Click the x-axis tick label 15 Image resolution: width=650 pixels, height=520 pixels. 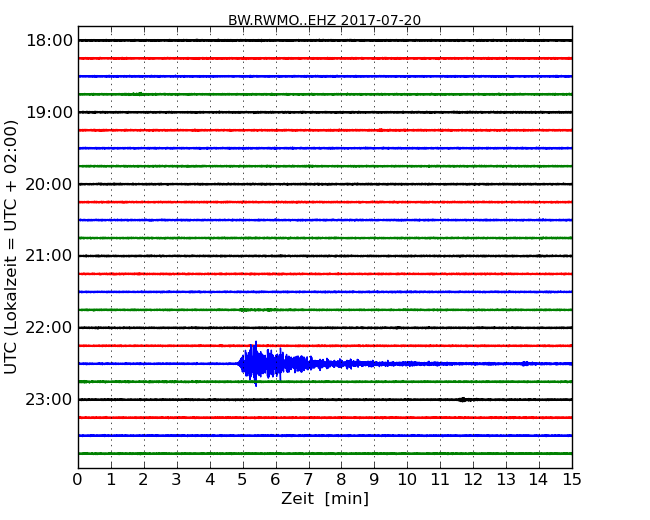[x=572, y=480]
